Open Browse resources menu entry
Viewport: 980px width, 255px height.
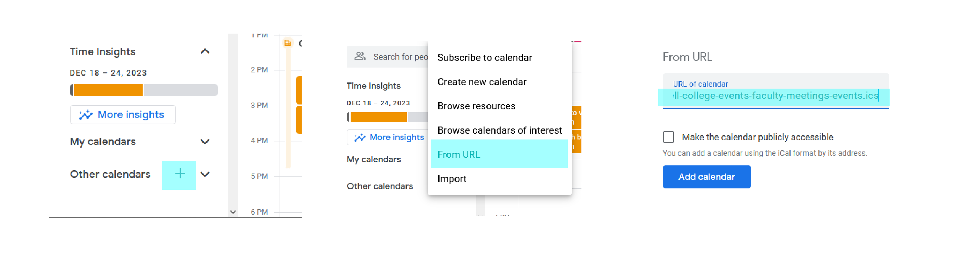(x=476, y=106)
